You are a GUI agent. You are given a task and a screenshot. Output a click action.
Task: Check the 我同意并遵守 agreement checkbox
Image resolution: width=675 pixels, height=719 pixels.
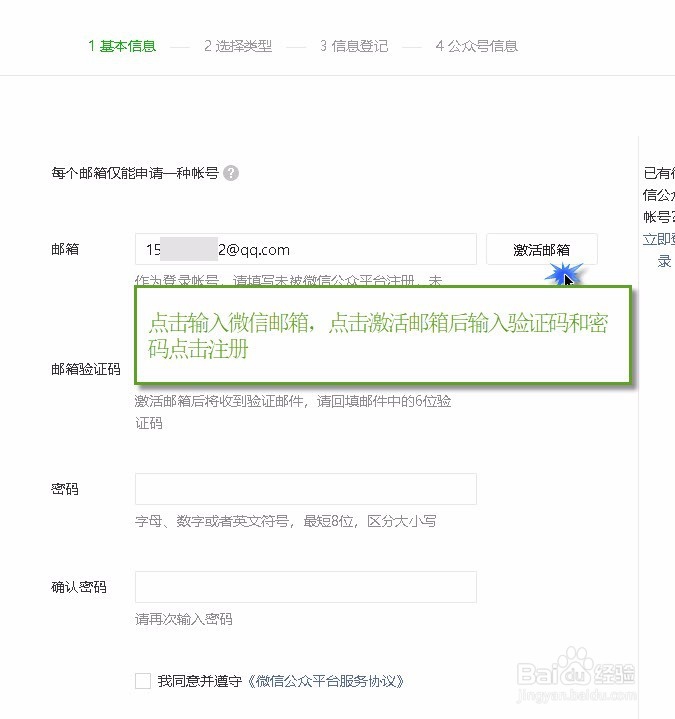(143, 681)
